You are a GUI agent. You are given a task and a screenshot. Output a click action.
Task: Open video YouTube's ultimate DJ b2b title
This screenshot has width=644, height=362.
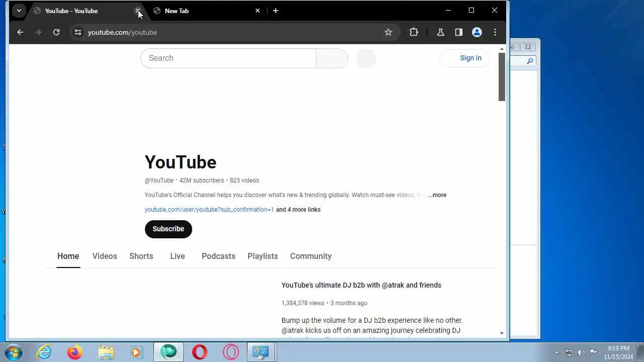point(361,285)
